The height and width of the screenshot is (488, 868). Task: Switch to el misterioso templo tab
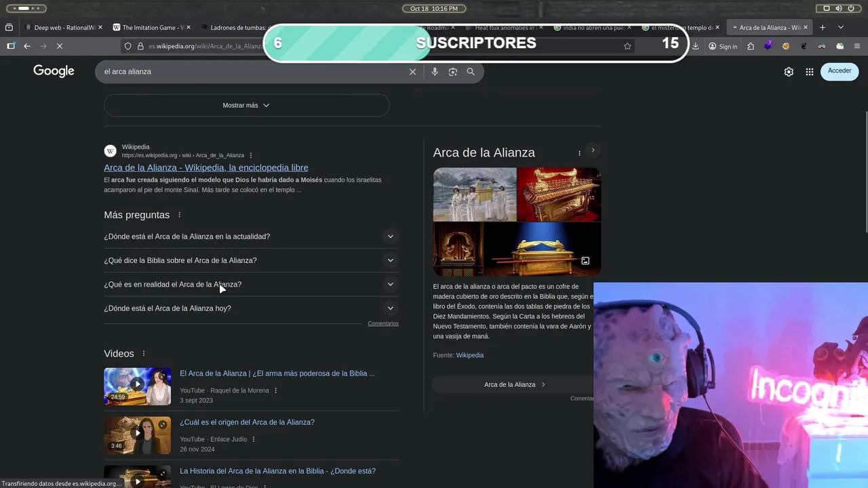click(x=680, y=28)
